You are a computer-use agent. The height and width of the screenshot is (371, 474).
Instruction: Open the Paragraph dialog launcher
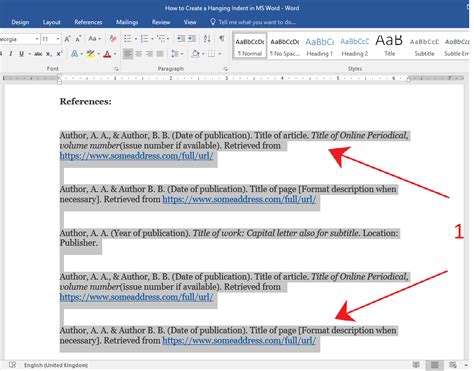coord(226,69)
